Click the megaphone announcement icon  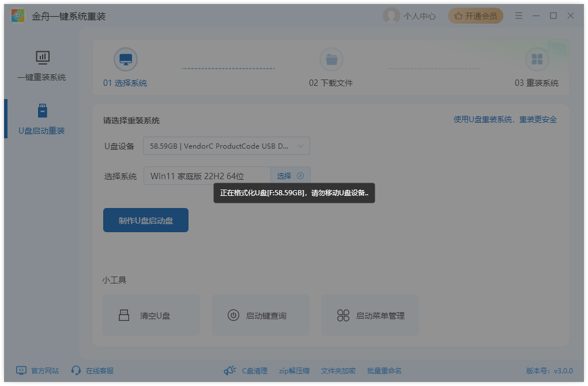[x=230, y=370]
